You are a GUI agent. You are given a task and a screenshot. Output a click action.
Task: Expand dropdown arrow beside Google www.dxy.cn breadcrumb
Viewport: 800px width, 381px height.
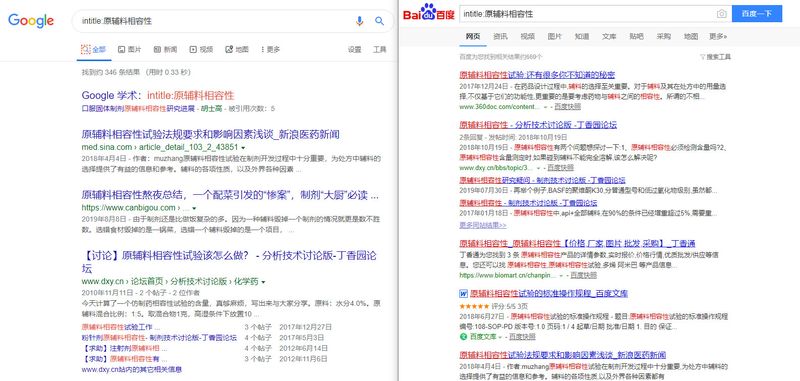pyautogui.click(x=263, y=282)
